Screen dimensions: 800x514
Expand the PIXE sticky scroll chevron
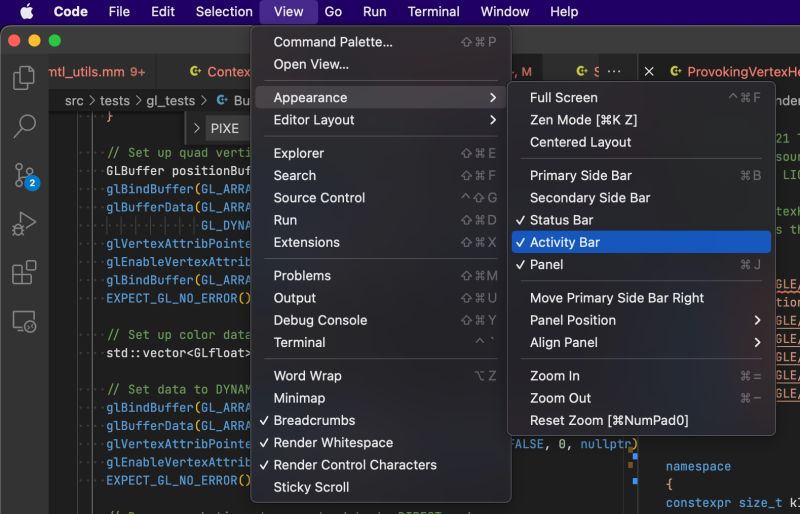196,128
